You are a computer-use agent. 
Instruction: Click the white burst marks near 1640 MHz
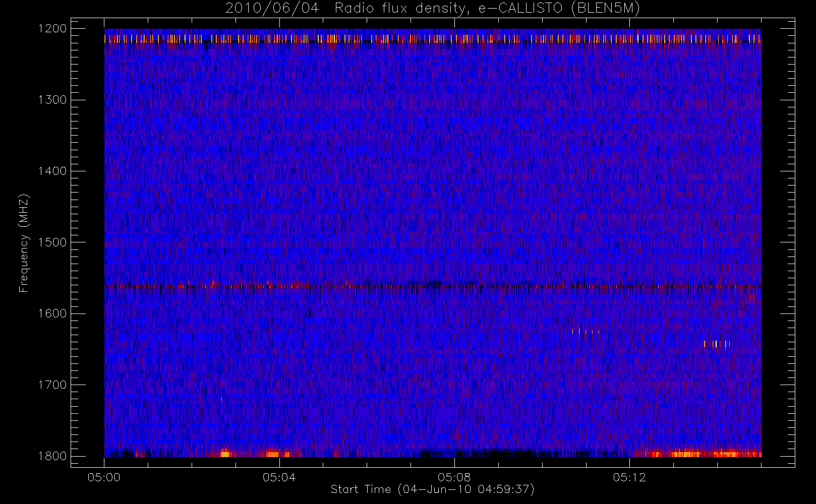click(717, 344)
